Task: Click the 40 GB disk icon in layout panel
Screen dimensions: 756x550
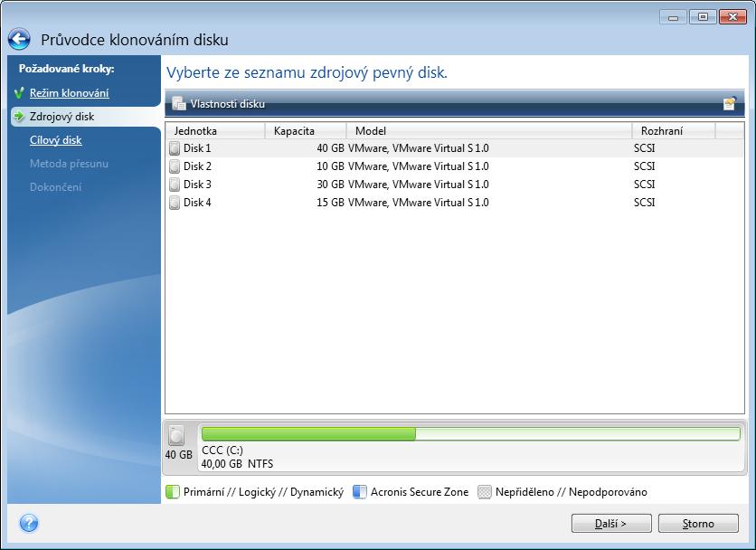Action: tap(176, 436)
